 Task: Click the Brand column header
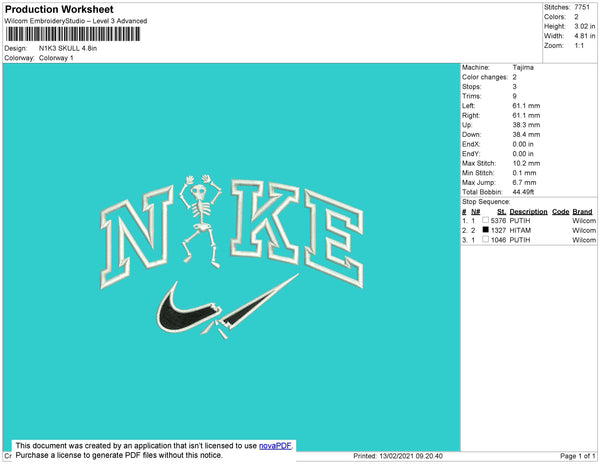pyautogui.click(x=582, y=212)
